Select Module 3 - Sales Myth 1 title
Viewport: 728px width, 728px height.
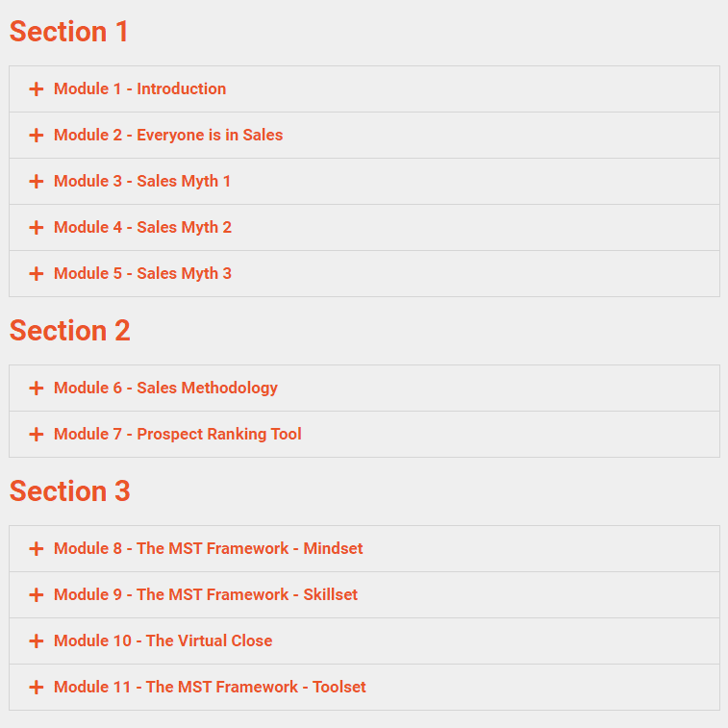coord(142,182)
